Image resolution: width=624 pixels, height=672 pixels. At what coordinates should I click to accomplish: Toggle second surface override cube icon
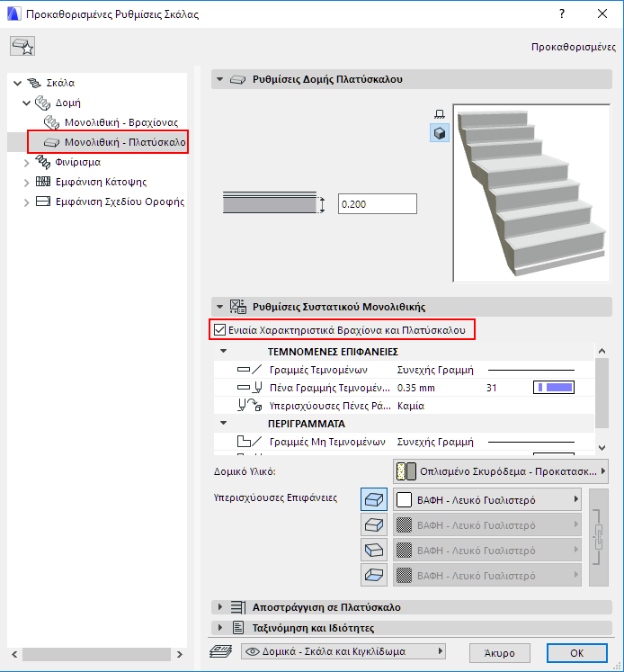tap(374, 524)
